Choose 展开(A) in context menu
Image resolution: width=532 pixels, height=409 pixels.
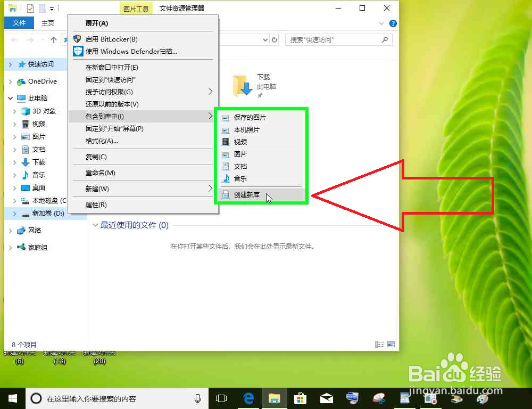click(x=143, y=23)
